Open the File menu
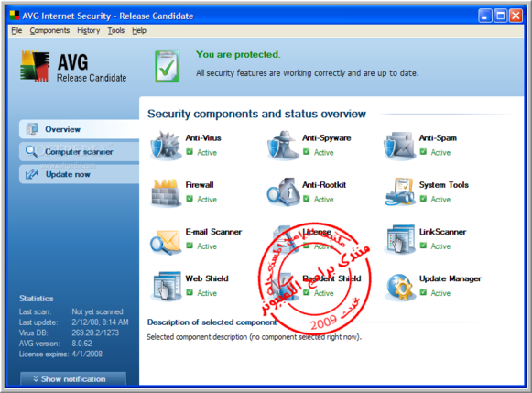Screen dimensions: 532x393 click(16, 30)
